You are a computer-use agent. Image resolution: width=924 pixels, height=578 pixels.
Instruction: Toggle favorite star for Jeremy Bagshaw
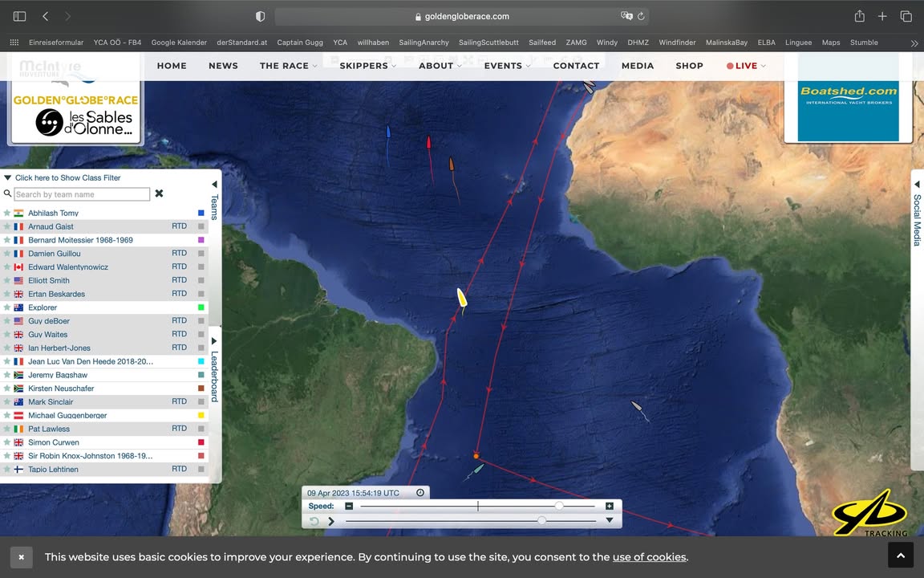coord(7,375)
